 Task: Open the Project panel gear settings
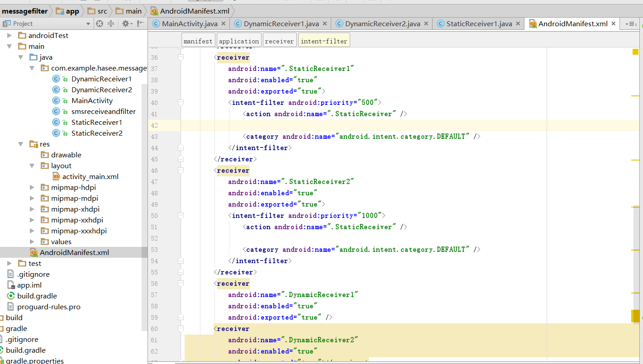coord(125,24)
